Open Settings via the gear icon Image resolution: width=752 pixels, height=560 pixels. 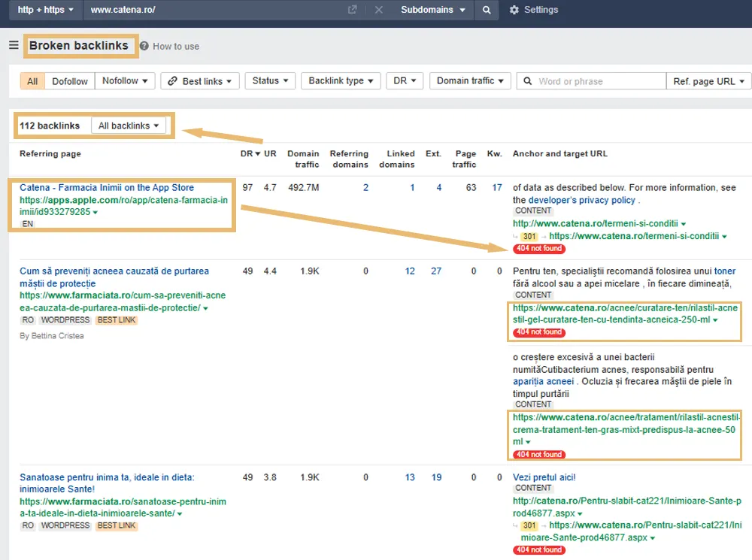click(514, 10)
